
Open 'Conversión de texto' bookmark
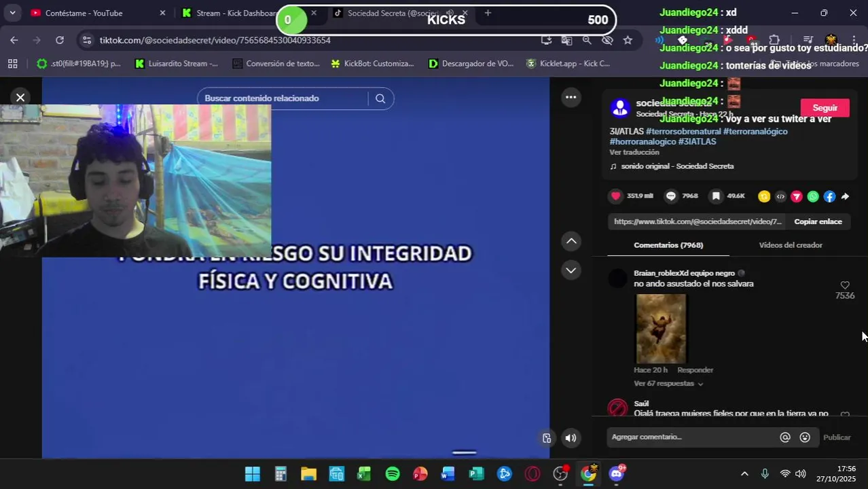point(276,64)
